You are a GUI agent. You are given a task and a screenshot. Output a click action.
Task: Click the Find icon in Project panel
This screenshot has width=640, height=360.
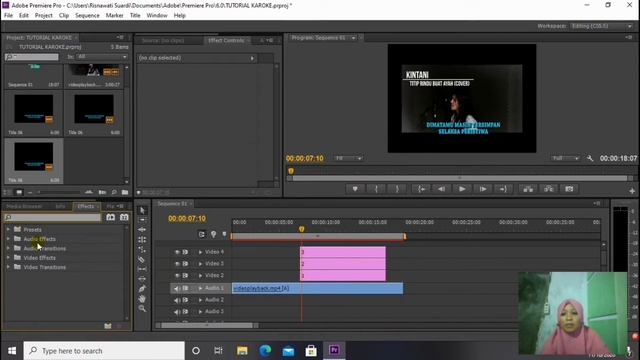[114, 192]
